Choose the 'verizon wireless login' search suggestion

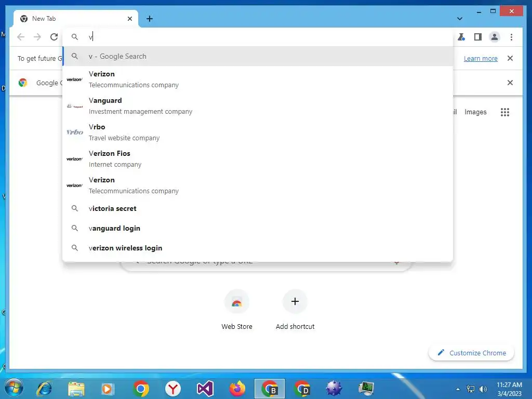click(x=258, y=248)
